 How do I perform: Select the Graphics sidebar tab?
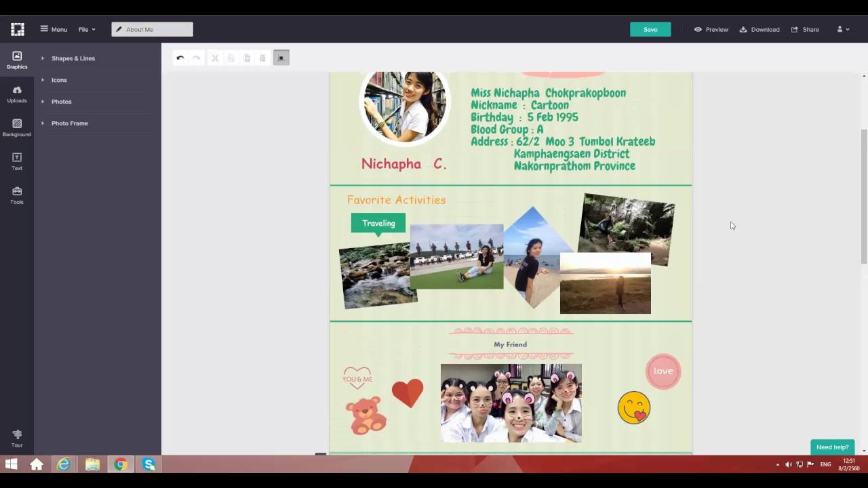17,60
